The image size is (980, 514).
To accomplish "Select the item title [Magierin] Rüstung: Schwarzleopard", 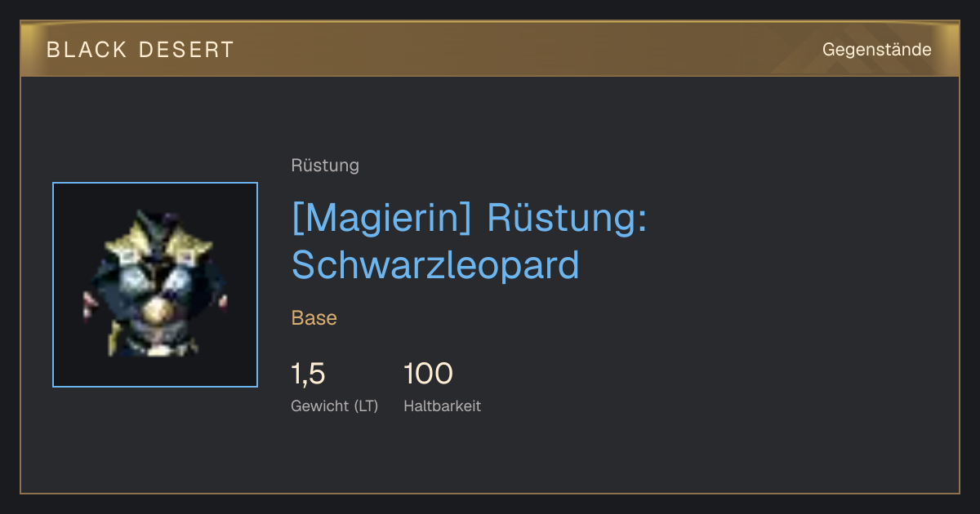I will click(x=470, y=241).
